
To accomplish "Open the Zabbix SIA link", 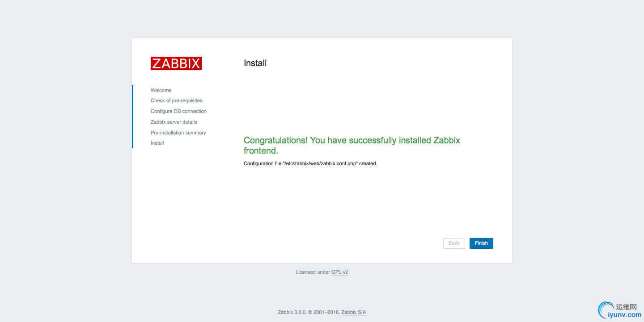I will (354, 312).
